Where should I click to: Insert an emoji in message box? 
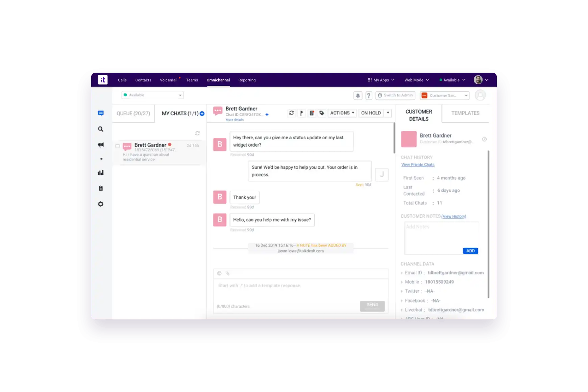tap(219, 273)
